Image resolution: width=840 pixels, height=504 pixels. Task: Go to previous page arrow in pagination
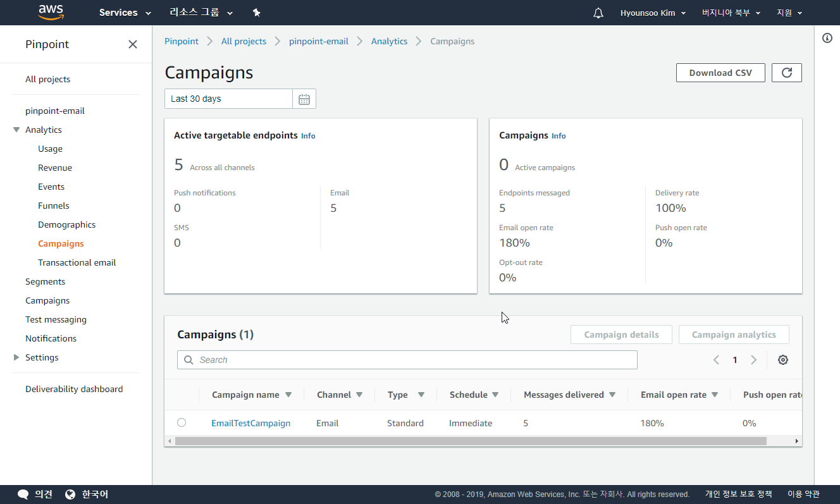716,360
